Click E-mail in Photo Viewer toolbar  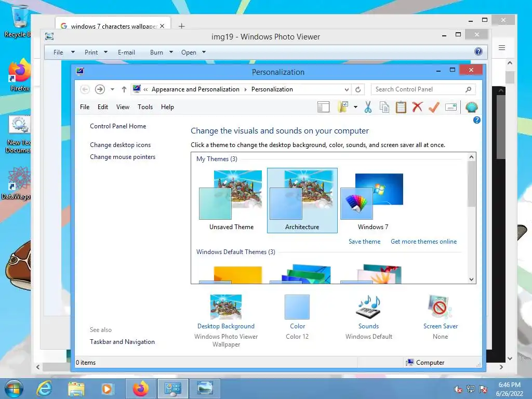pyautogui.click(x=126, y=52)
